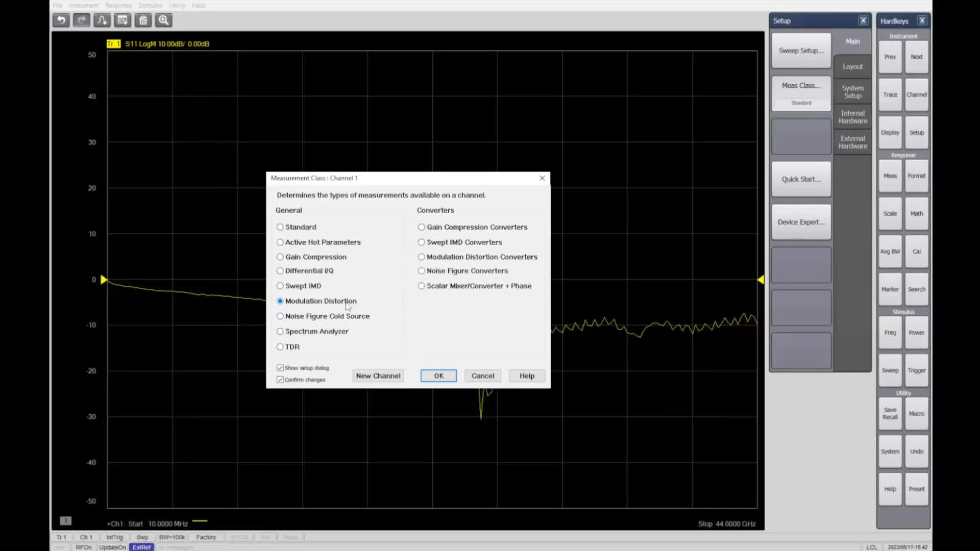Select the Spectrum Analyzer radio option
980x551 pixels.
[280, 332]
